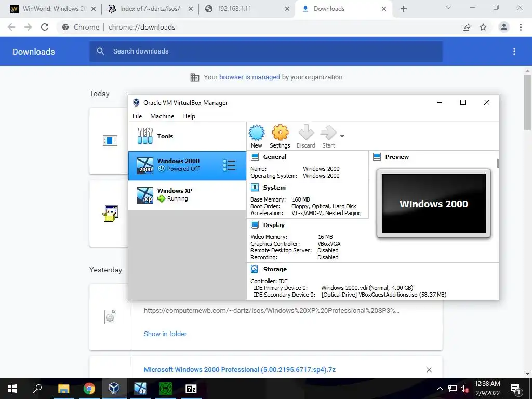The width and height of the screenshot is (532, 399).
Task: Open Windows 2000 machine tools list menu
Action: pyautogui.click(x=229, y=166)
